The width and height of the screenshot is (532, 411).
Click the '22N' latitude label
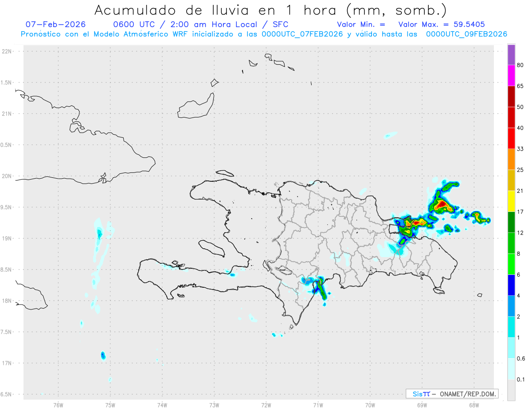coord(7,51)
